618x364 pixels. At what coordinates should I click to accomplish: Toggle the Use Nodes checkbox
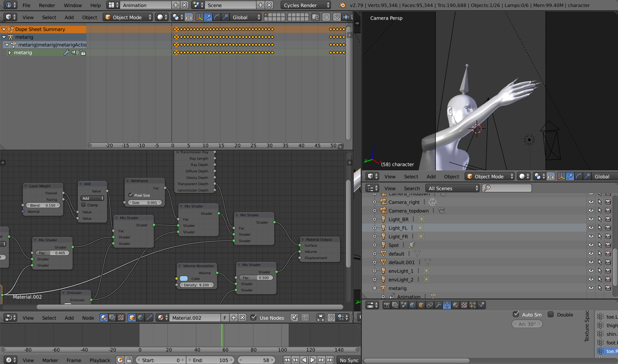pos(253,318)
